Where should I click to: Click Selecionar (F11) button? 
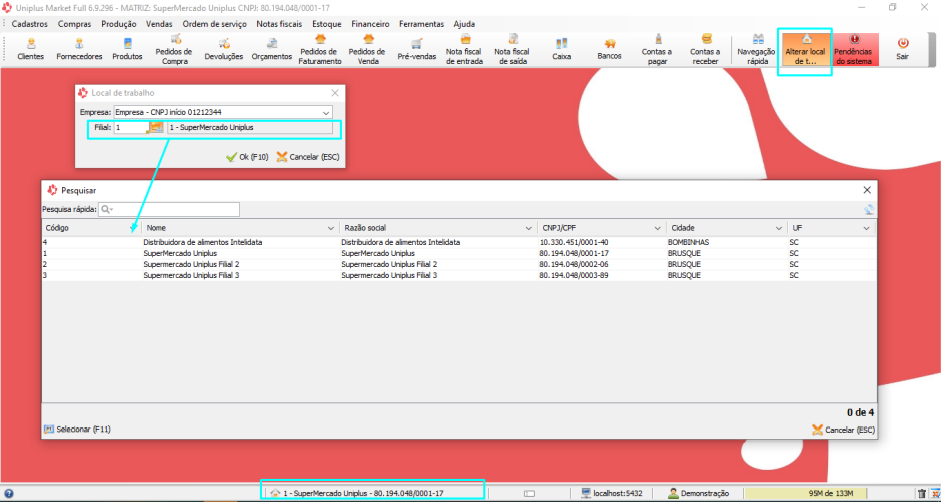click(x=77, y=429)
